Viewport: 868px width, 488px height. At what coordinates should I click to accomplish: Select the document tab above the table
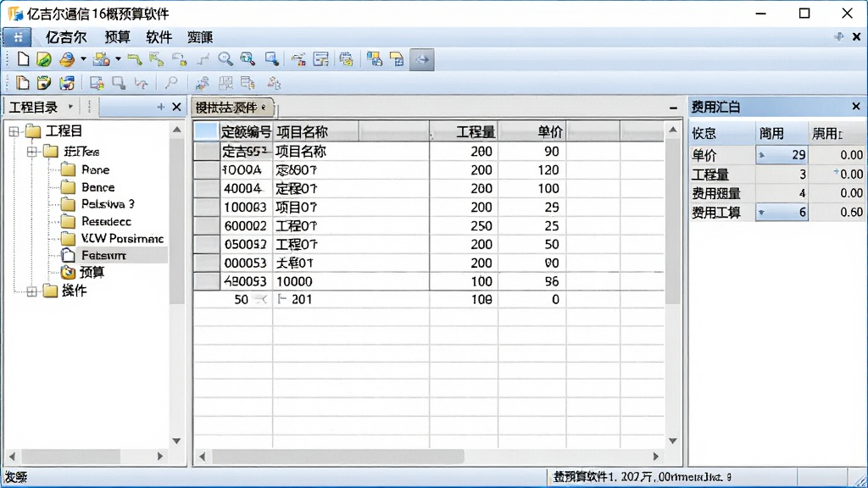(x=232, y=108)
